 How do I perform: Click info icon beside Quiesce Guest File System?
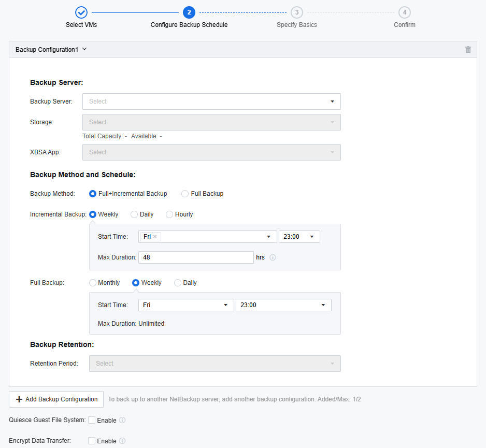pyautogui.click(x=122, y=420)
